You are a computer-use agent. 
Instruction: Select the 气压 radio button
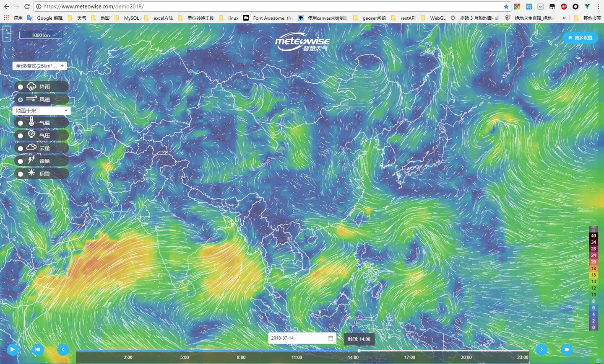(x=20, y=136)
